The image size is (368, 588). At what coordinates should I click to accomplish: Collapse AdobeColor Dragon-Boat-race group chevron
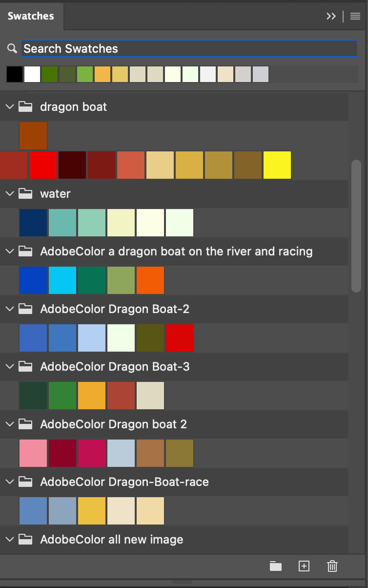9,482
